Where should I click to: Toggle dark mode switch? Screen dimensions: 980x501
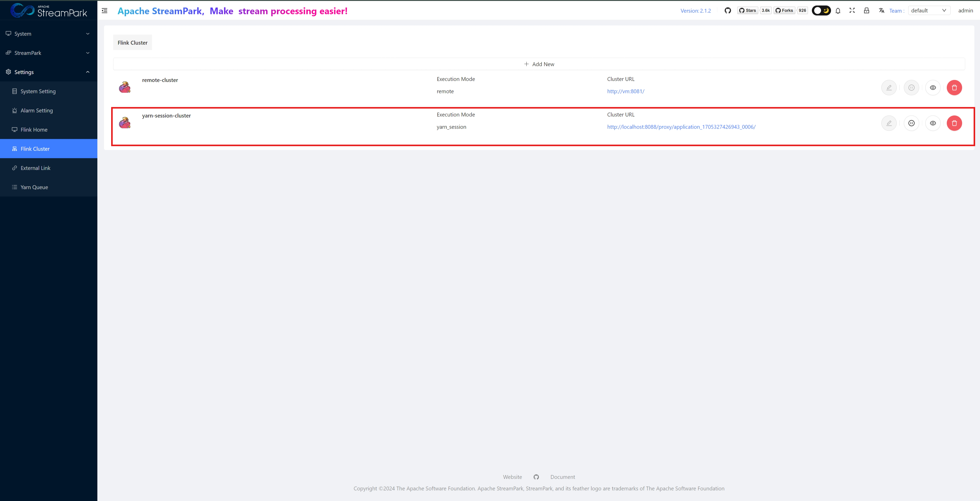821,11
